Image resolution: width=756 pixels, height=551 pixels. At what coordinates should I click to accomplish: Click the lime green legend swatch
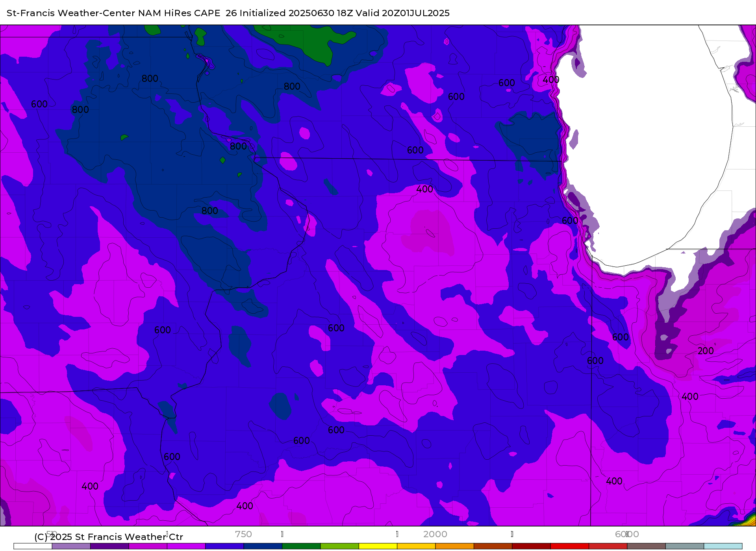click(340, 546)
